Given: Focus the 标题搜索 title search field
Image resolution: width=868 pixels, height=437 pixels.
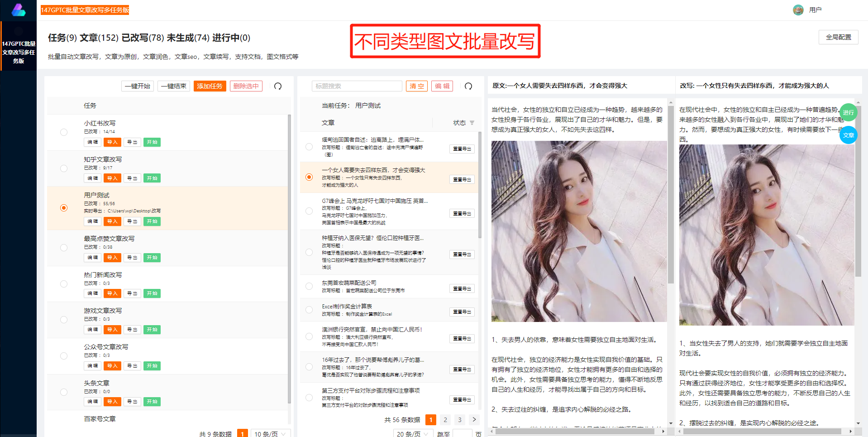Looking at the screenshot, I should (x=357, y=86).
